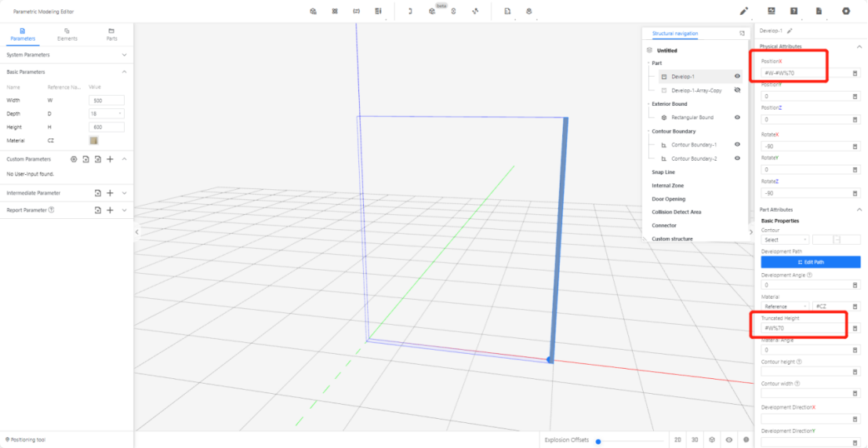The width and height of the screenshot is (868, 448).
Task: Click the Edit Path button
Action: pos(810,262)
